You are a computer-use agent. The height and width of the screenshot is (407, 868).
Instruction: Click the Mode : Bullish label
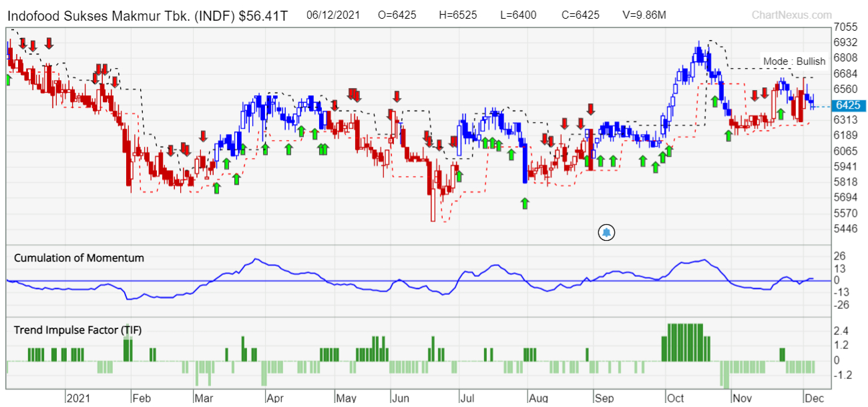(795, 61)
